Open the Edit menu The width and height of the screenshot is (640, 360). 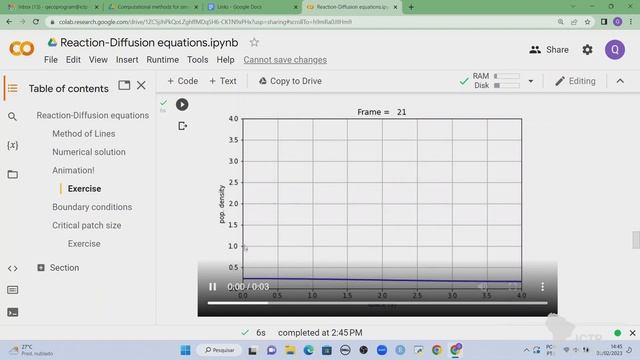[x=73, y=60]
